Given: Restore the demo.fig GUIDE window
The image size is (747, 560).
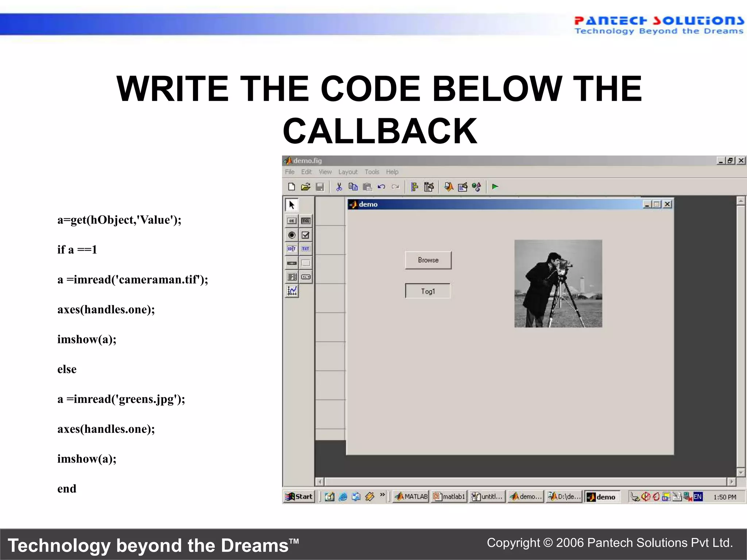Looking at the screenshot, I should (x=730, y=160).
